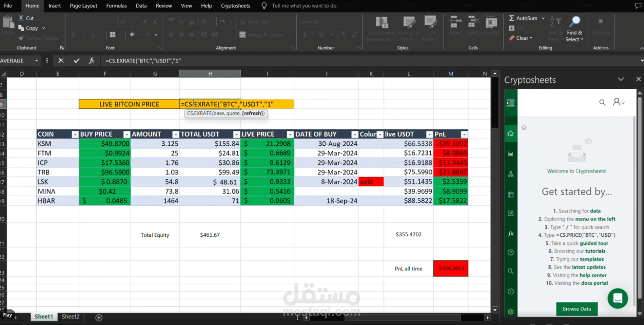Expand the Copy options arrow
Viewport: 644px width, 325px height.
click(43, 28)
